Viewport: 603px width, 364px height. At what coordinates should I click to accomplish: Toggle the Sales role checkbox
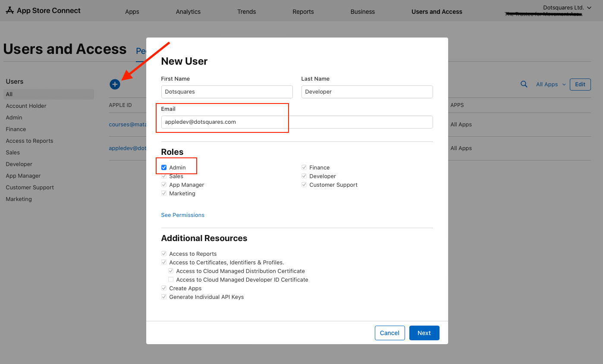(x=164, y=176)
